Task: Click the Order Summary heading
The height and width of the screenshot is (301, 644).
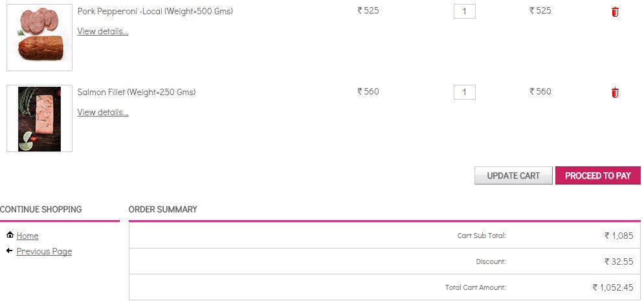Action: [162, 209]
